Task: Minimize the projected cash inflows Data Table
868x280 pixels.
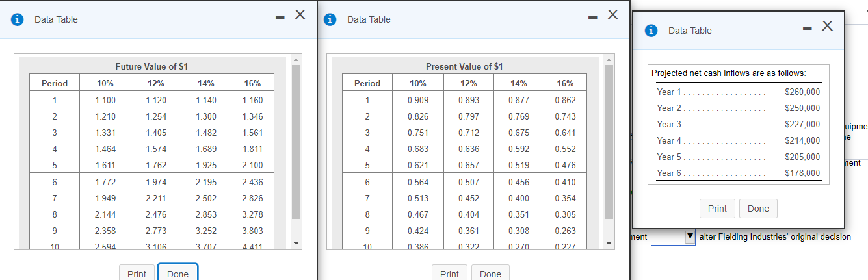Action: tap(808, 27)
